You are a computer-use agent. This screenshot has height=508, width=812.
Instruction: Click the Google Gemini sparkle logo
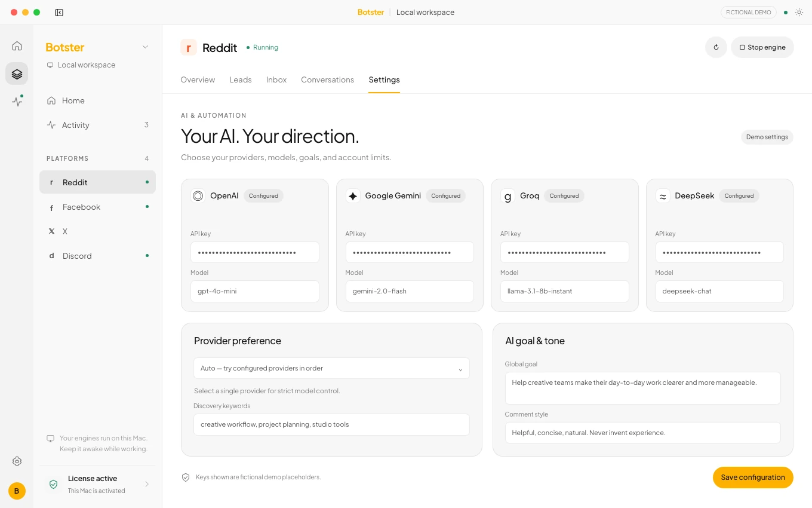tap(353, 196)
